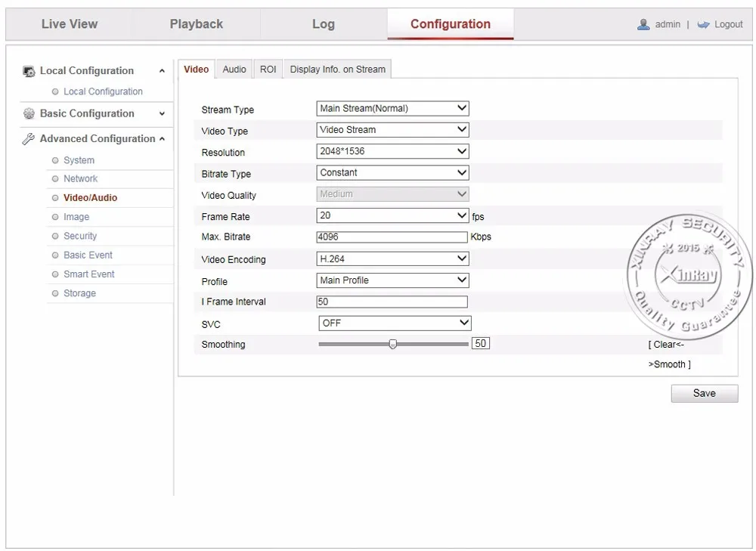Open the Security settings link
This screenshot has width=756, height=551.
coord(80,237)
